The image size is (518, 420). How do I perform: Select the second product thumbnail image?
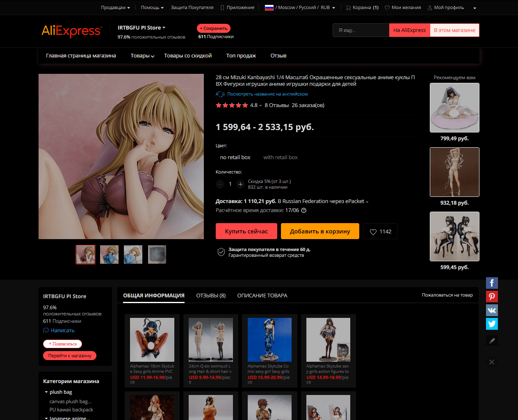click(x=109, y=254)
